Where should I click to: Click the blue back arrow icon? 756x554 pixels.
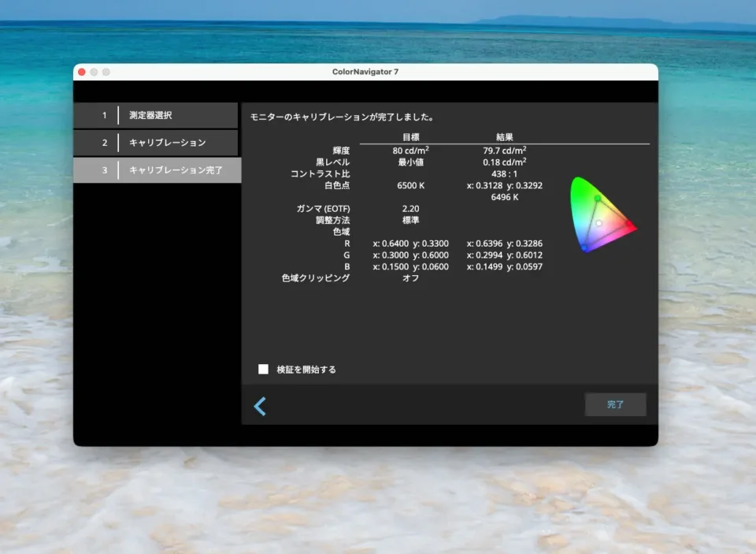pos(260,406)
